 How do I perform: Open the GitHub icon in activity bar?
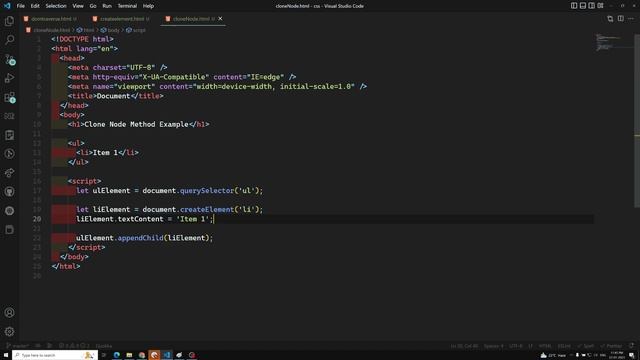tap(9, 191)
